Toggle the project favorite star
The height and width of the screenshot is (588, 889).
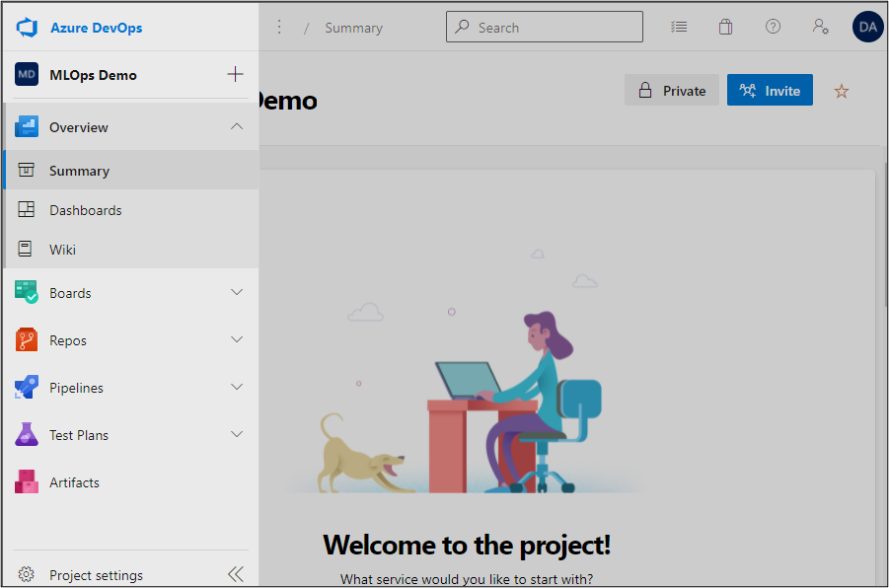point(841,90)
